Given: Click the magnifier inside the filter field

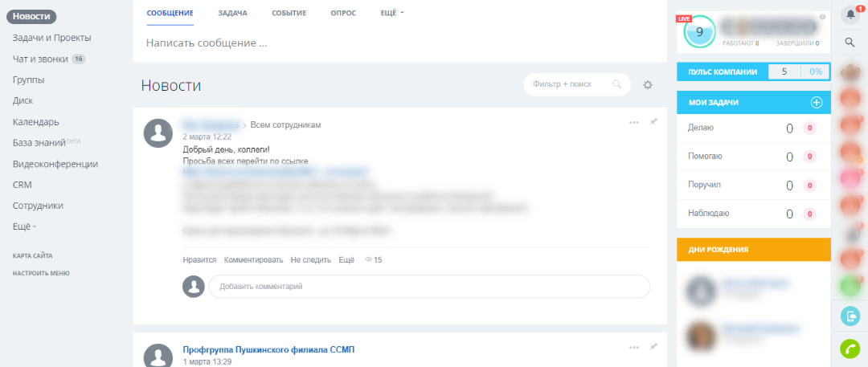Looking at the screenshot, I should (617, 84).
